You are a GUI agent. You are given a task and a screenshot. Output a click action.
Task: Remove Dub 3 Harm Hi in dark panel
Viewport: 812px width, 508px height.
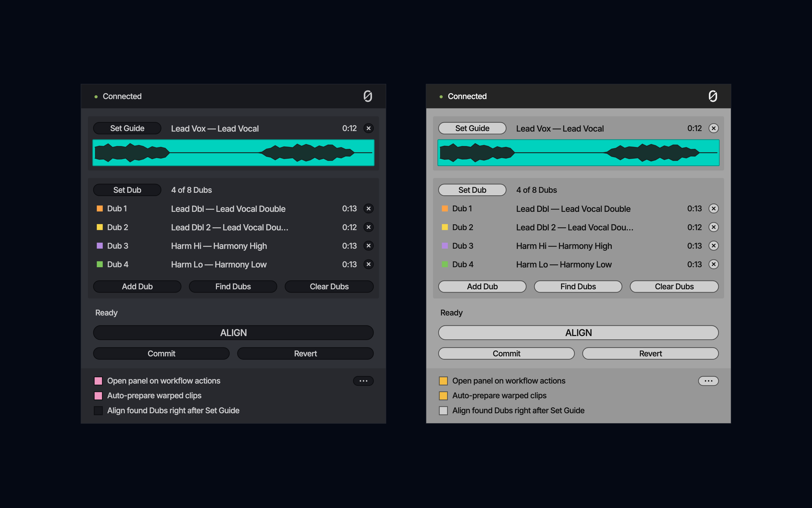coord(368,246)
